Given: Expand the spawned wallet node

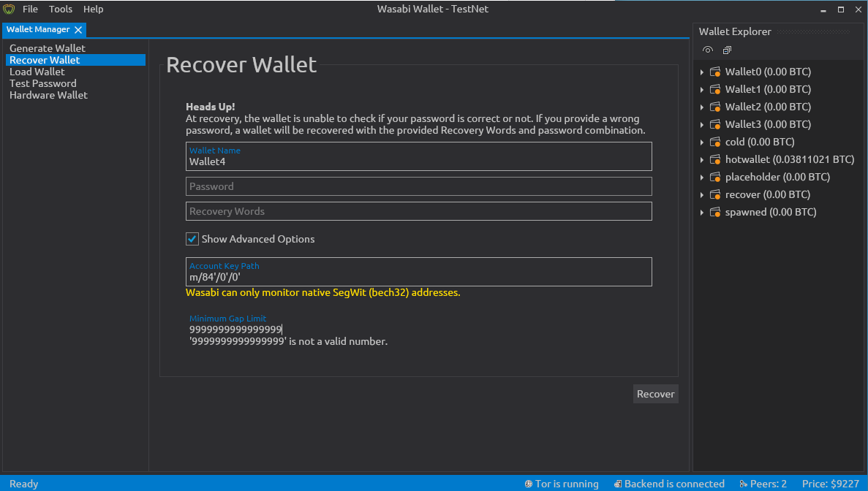Looking at the screenshot, I should [x=702, y=213].
